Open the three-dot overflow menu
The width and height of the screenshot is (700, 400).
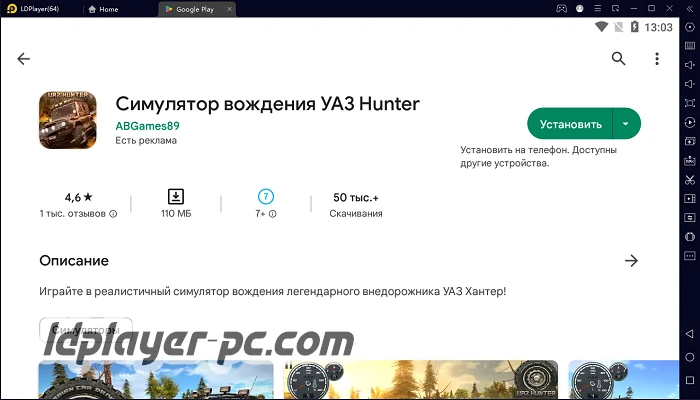tap(657, 58)
